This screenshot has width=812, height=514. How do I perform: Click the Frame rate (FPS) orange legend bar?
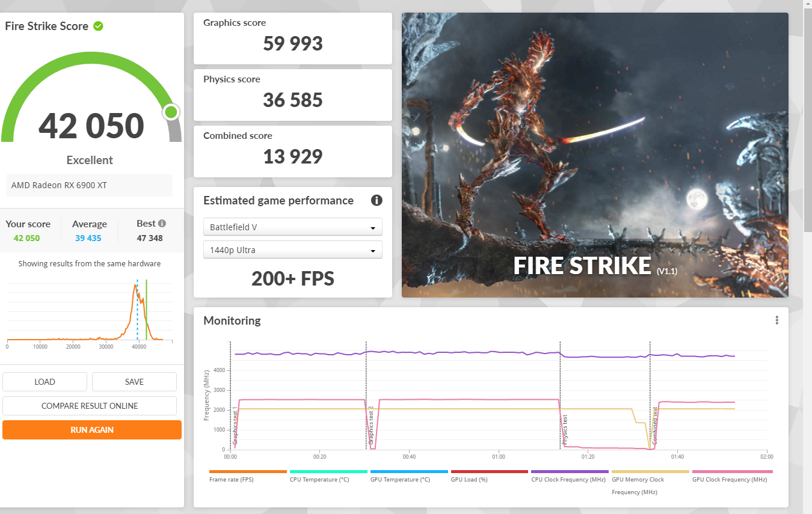coord(248,472)
